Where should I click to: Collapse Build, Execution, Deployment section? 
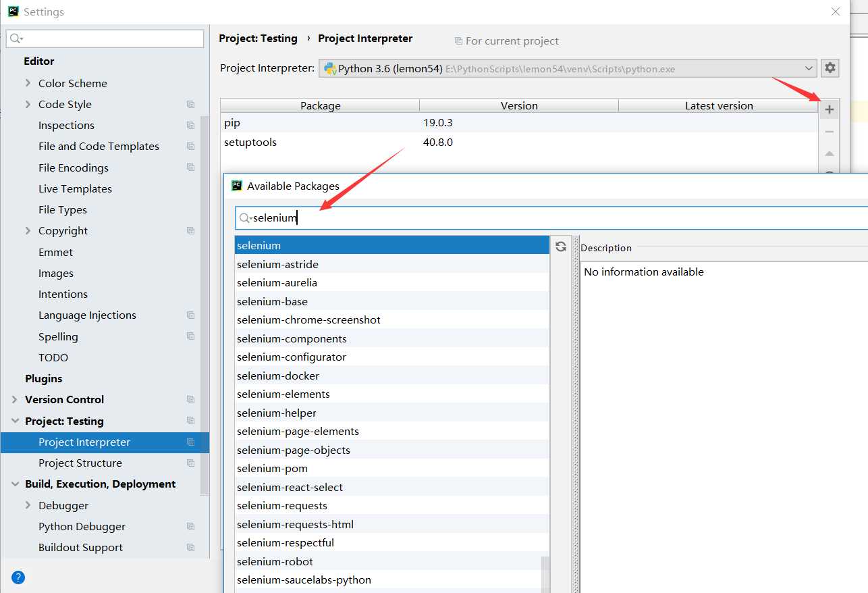pyautogui.click(x=14, y=484)
